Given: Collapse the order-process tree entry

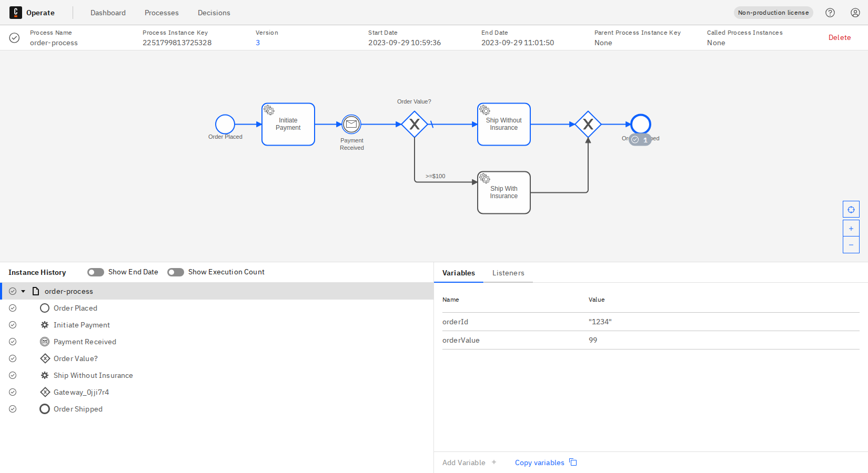Looking at the screenshot, I should pos(23,291).
